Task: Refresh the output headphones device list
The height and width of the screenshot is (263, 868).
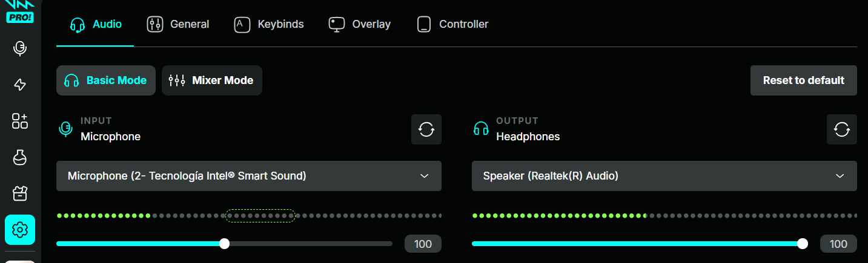Action: coord(841,129)
